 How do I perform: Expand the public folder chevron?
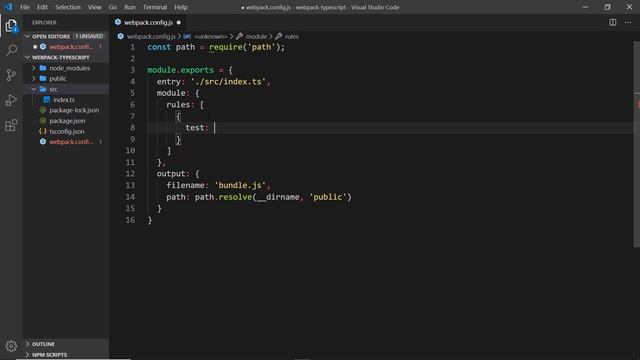(x=34, y=78)
